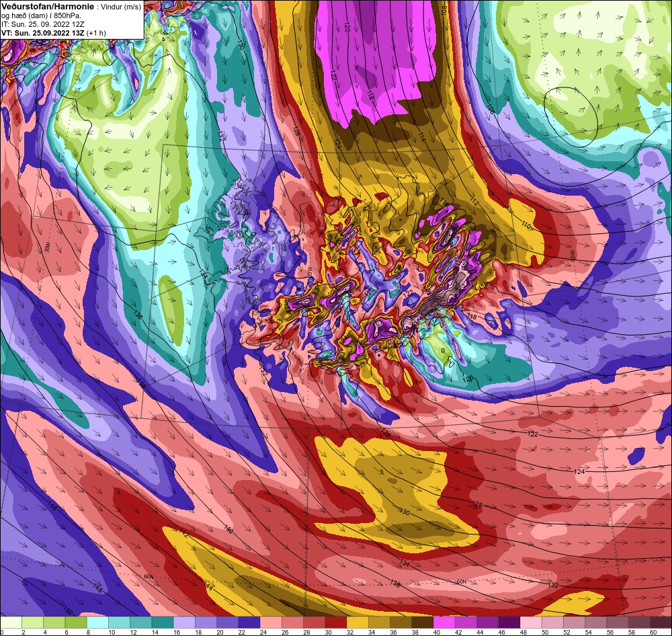This screenshot has width=672, height=636.
Task: Choose the mustard 34–36 m/s legend swatch
Action: pos(379,623)
